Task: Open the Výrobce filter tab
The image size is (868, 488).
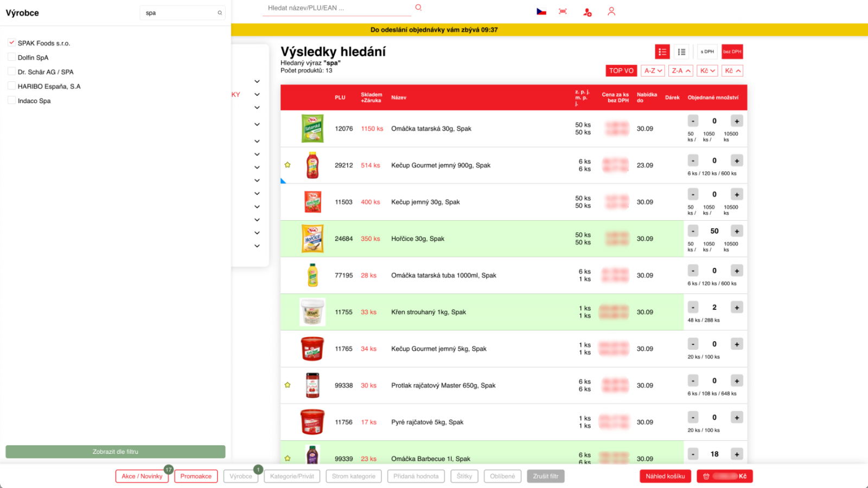Action: (241, 476)
